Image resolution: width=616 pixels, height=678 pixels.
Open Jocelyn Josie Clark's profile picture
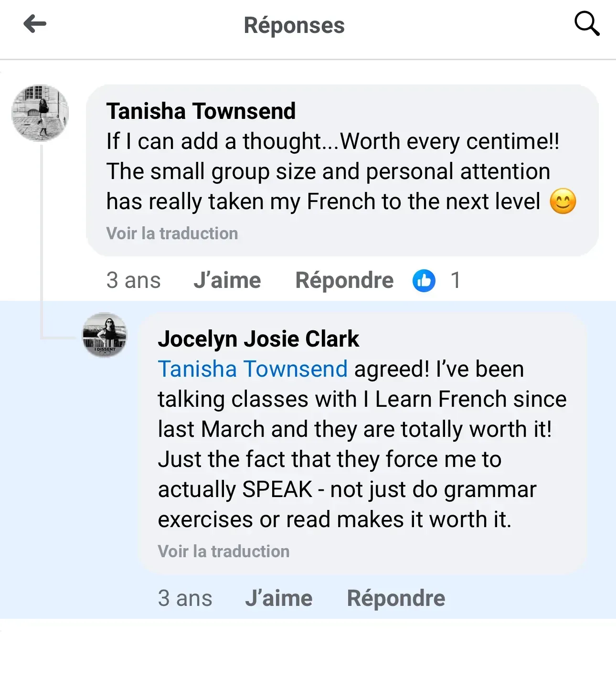click(x=105, y=335)
